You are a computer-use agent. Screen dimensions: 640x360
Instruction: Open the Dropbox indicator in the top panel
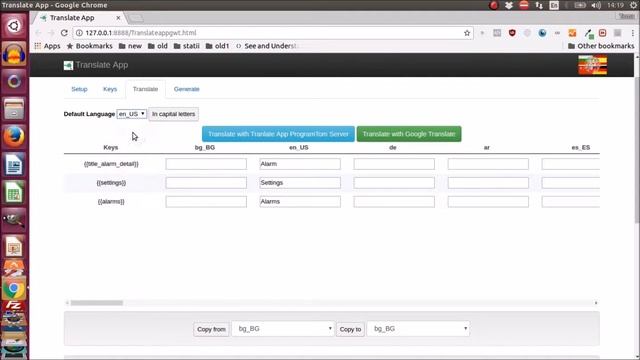(509, 5)
